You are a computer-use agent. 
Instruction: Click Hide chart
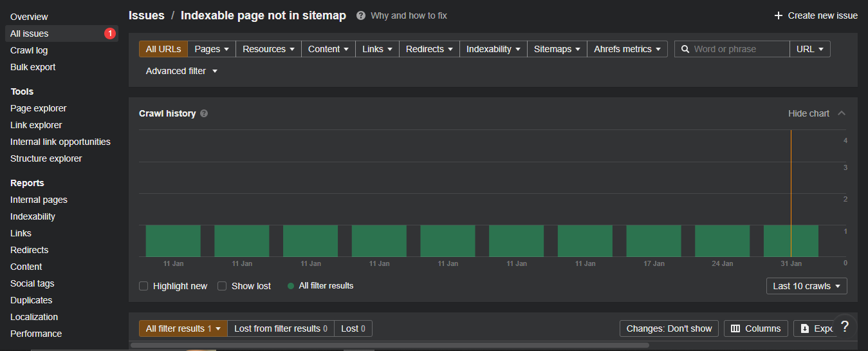pyautogui.click(x=809, y=113)
